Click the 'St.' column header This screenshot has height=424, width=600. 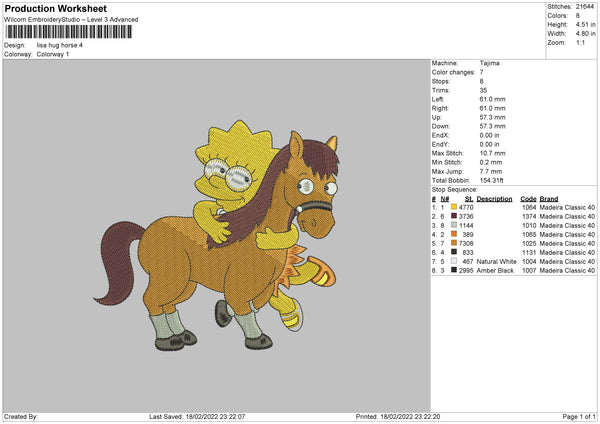tap(469, 199)
